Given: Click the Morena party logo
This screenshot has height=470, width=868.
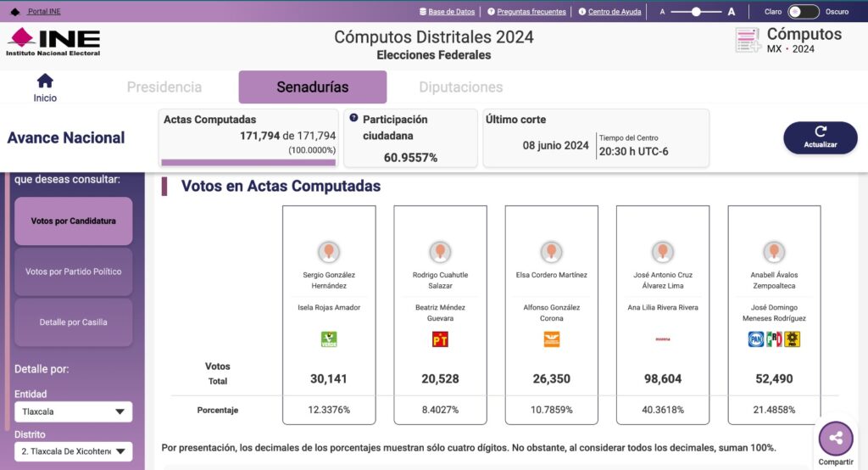Looking at the screenshot, I should [x=663, y=339].
